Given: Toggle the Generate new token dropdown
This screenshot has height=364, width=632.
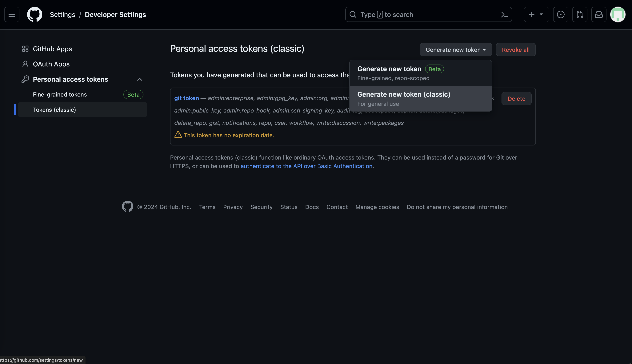Looking at the screenshot, I should [455, 50].
